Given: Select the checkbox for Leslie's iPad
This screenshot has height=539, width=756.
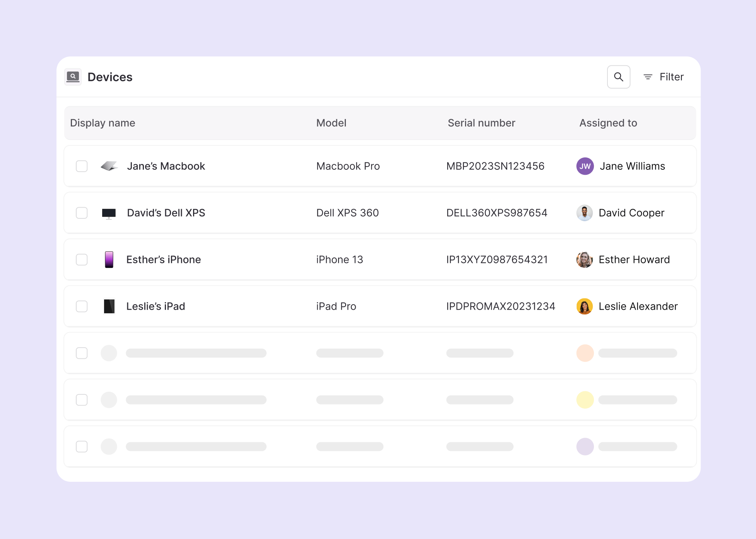Looking at the screenshot, I should [x=82, y=306].
